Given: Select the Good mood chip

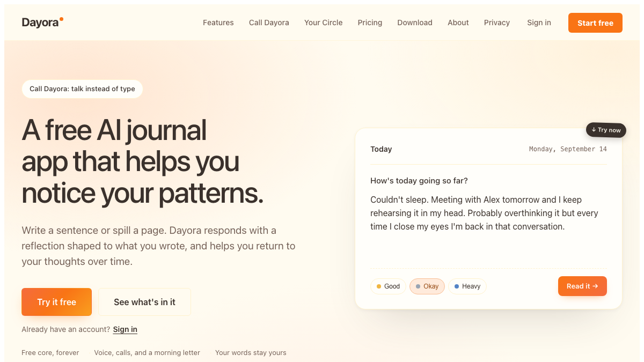Looking at the screenshot, I should pyautogui.click(x=388, y=286).
